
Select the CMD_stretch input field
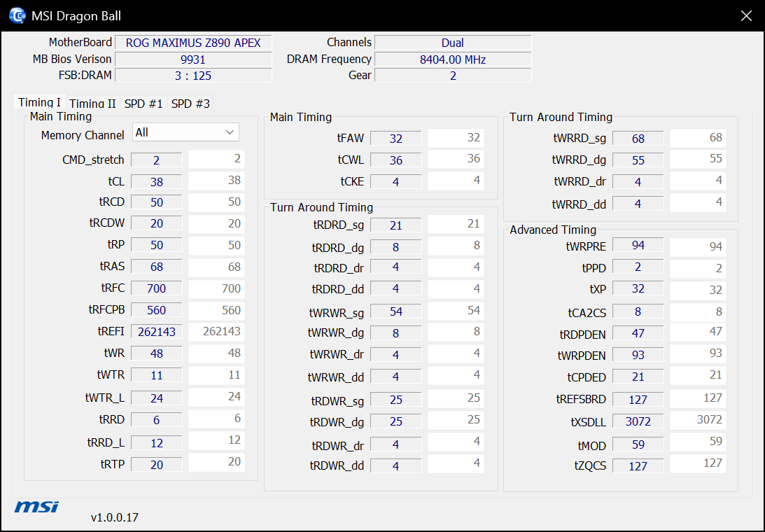(x=157, y=160)
